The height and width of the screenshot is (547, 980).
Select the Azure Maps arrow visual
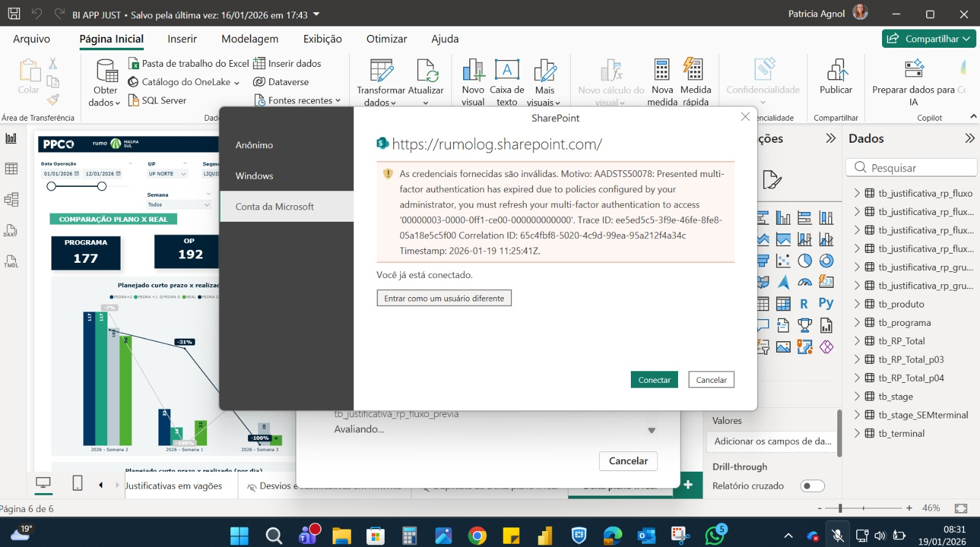[783, 282]
